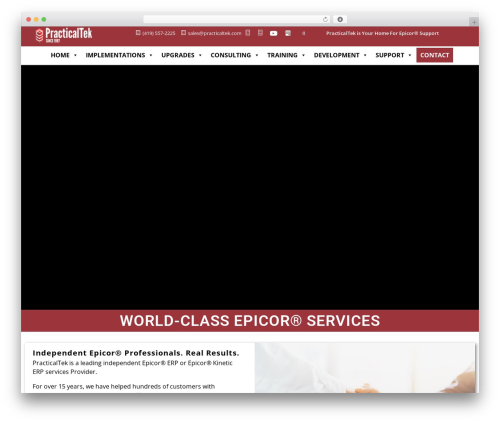
Task: Click the WORLD-CLASS EPICOR® SERVICES heading
Action: point(250,321)
